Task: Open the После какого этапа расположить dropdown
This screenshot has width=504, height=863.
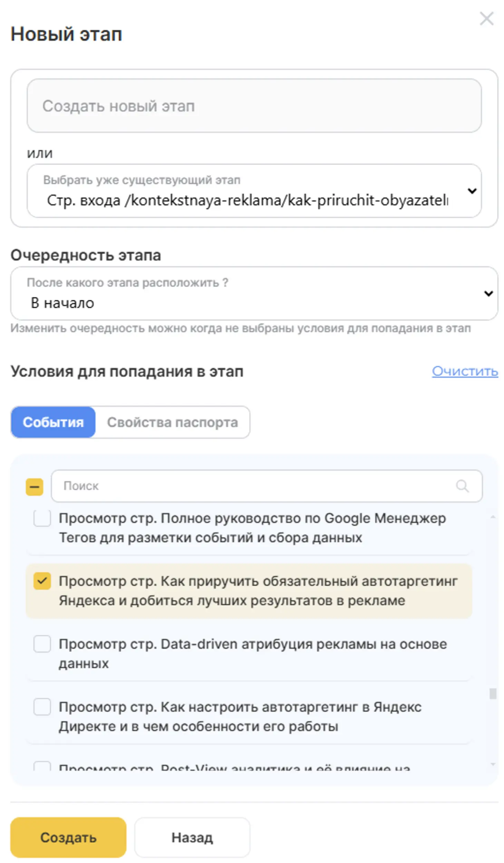Action: pos(254,293)
